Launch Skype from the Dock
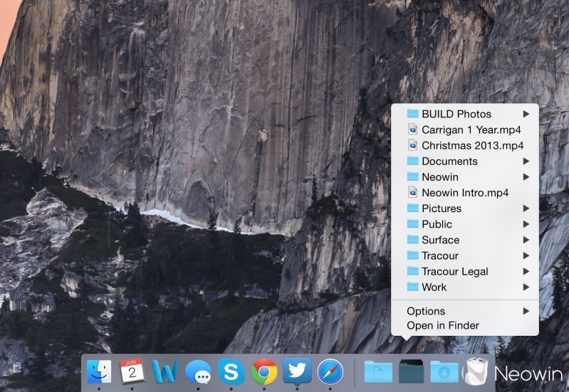 (231, 372)
